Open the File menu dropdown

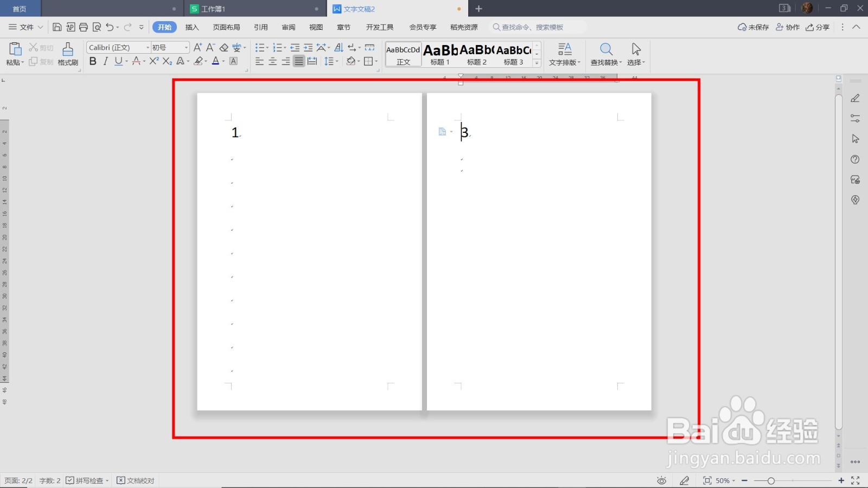point(26,27)
